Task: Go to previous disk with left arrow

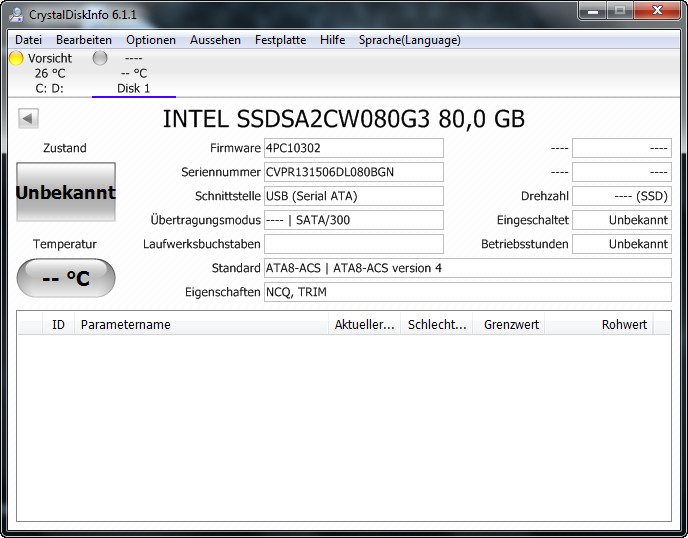Action: click(x=28, y=118)
